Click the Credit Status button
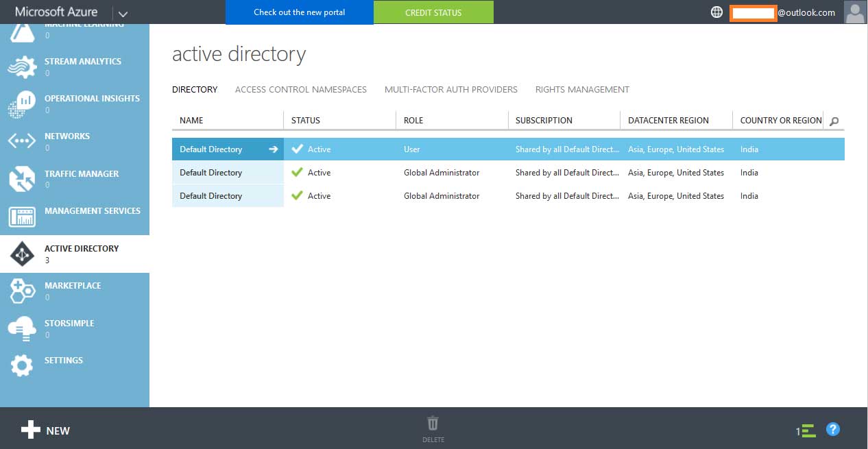The image size is (868, 449). (x=433, y=12)
